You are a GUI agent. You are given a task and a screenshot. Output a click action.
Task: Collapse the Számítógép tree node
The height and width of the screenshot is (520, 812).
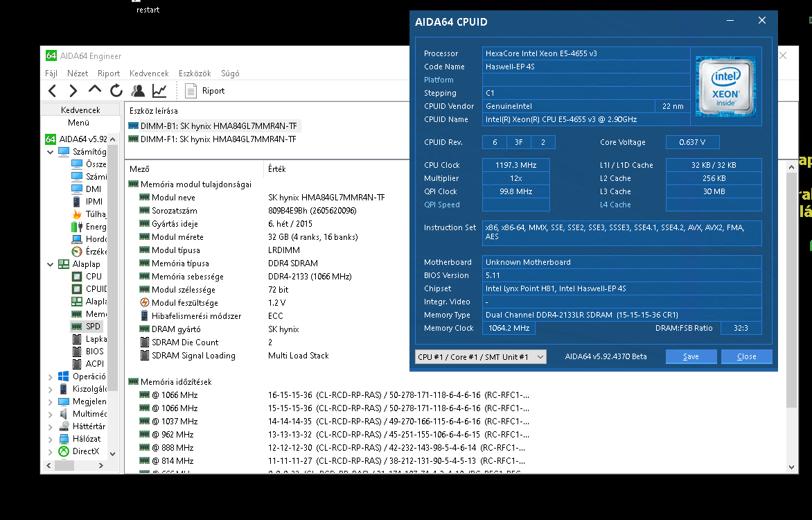(x=51, y=152)
